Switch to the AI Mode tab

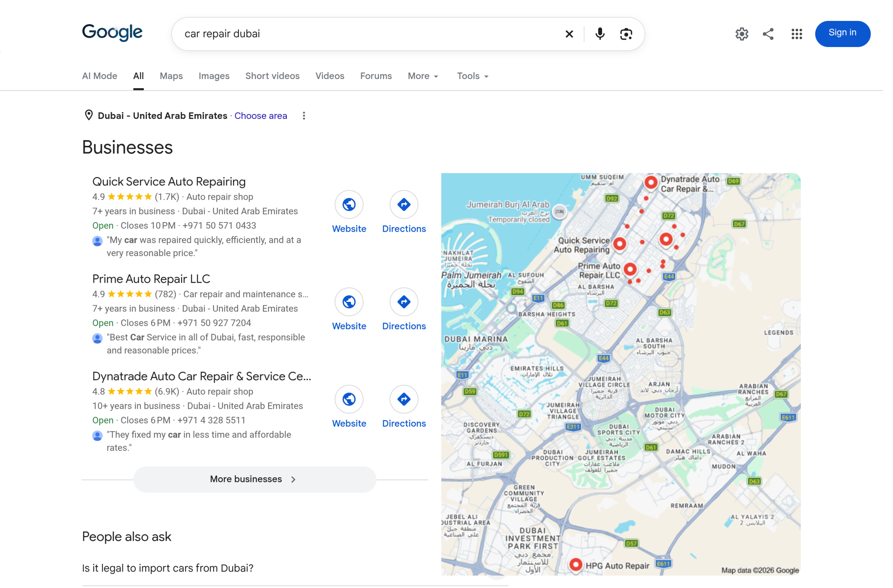(100, 76)
